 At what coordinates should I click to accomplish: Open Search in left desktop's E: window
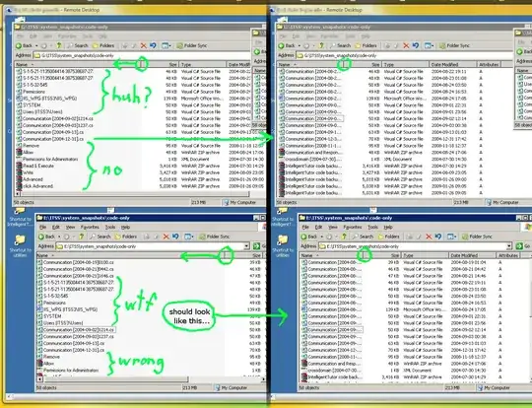[100, 237]
